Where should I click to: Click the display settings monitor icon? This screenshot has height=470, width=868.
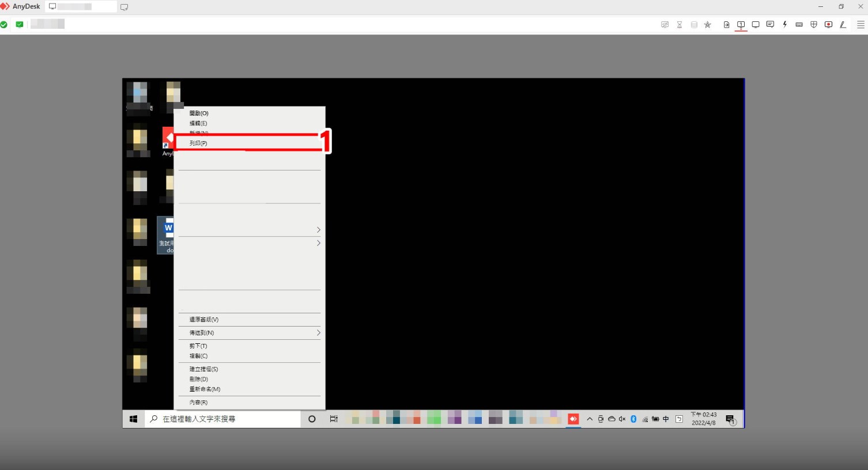tap(756, 25)
